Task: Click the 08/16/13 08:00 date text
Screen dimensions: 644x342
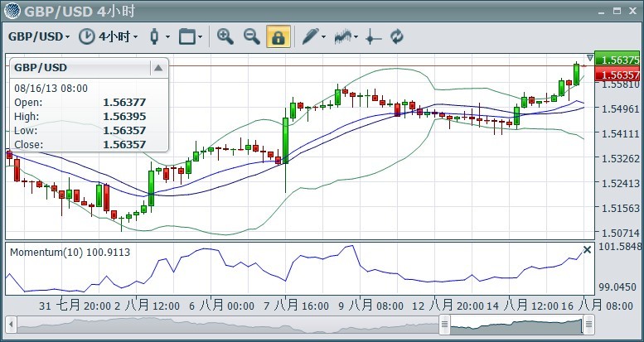Action: pyautogui.click(x=51, y=89)
